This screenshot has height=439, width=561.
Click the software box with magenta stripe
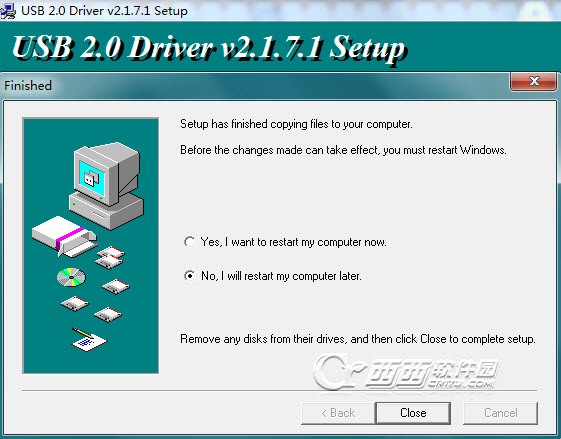(64, 236)
